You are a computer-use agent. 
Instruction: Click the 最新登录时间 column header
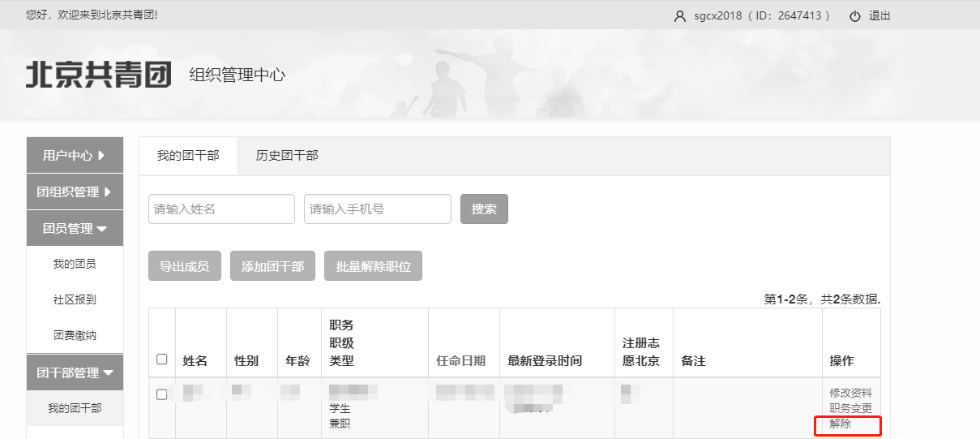545,361
